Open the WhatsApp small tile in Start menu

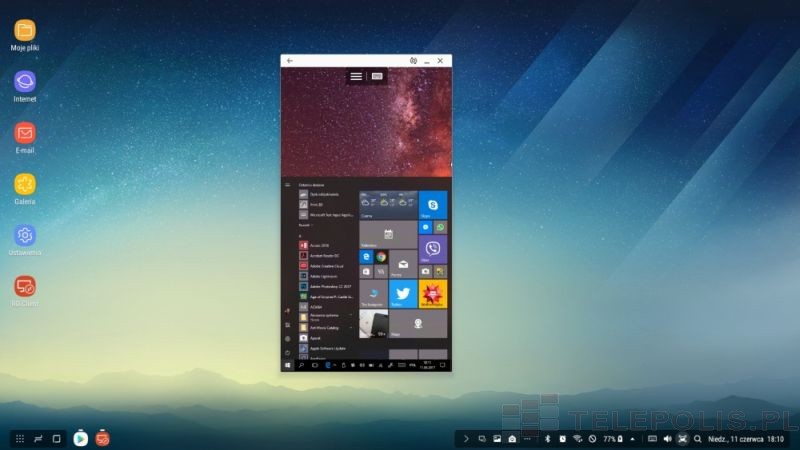pyautogui.click(x=440, y=227)
